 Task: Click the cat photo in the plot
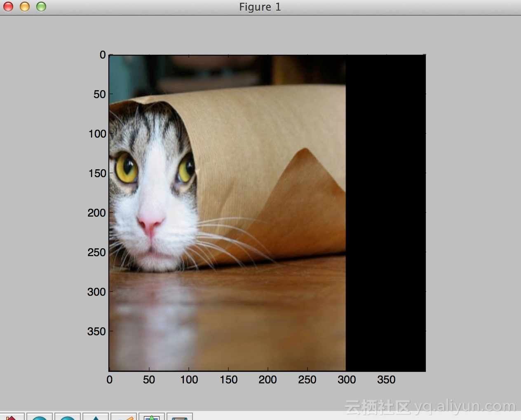pyautogui.click(x=227, y=213)
